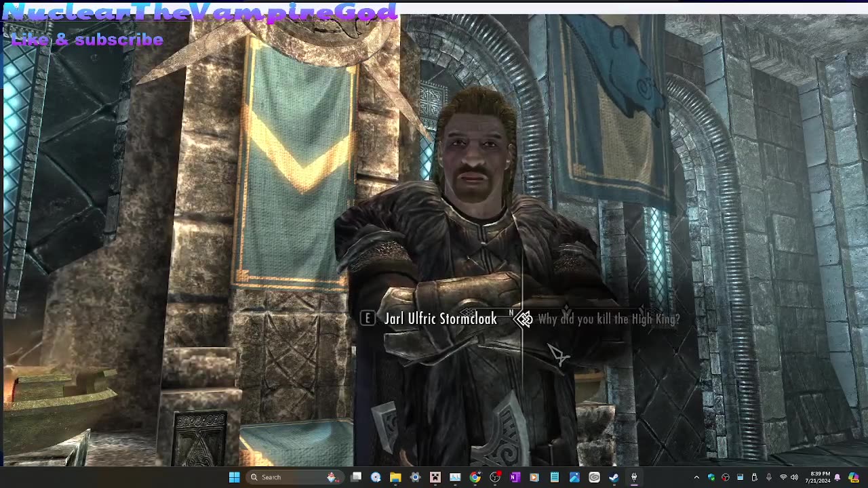Click the taskbar Search box
Image resolution: width=868 pixels, height=488 pixels.
point(295,477)
